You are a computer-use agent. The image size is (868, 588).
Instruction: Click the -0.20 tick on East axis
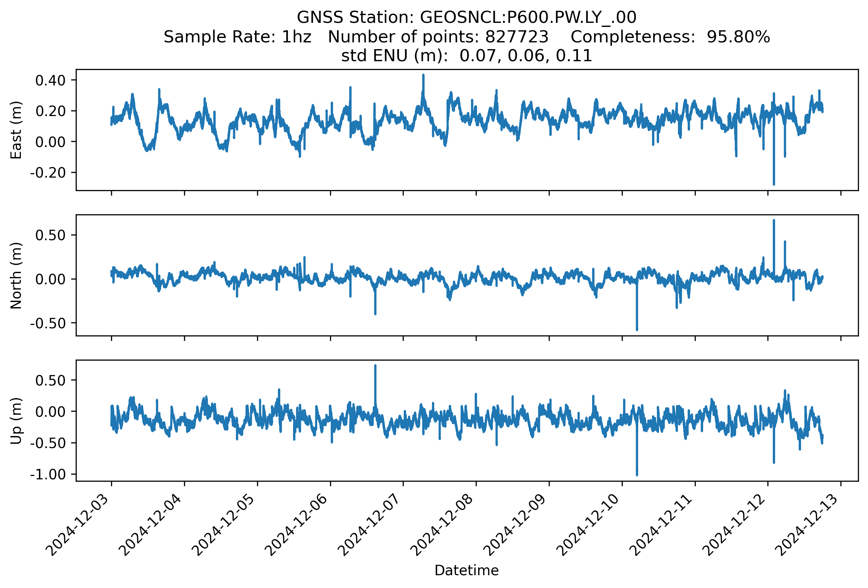click(48, 173)
